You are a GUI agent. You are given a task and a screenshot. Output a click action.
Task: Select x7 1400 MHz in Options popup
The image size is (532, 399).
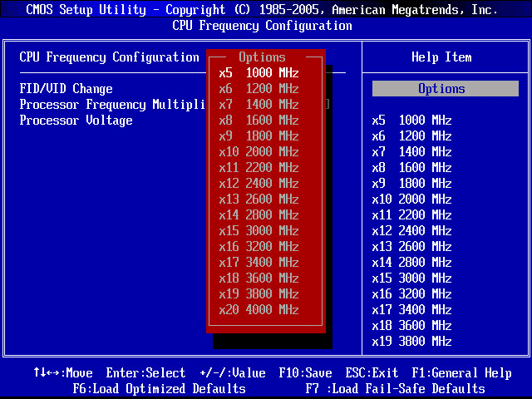point(259,105)
